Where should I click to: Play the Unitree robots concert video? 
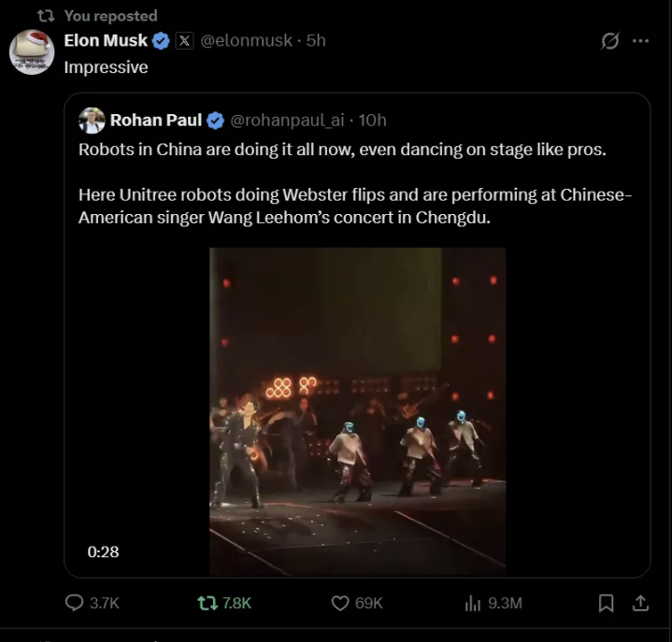coord(357,411)
